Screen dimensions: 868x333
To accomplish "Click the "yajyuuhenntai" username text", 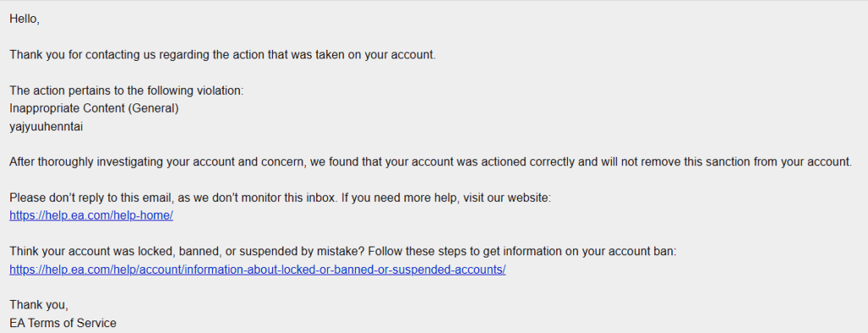I will tap(46, 126).
